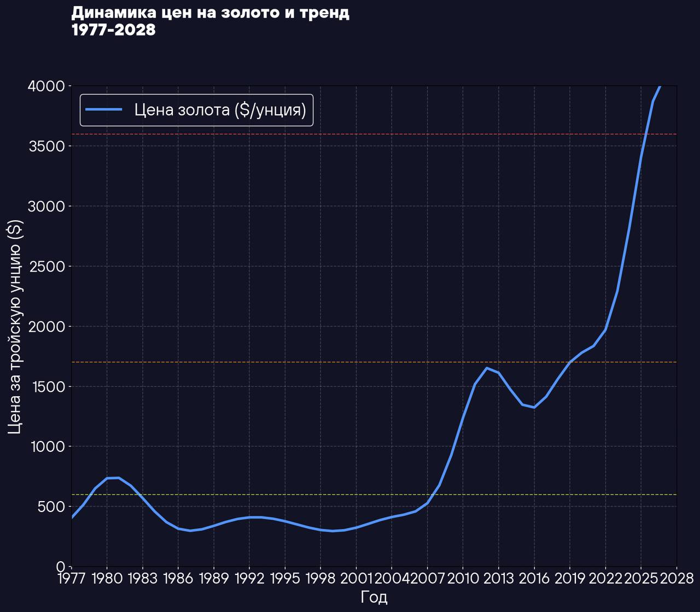The width and height of the screenshot is (700, 612).
Task: Click the 2028 year label on the x-axis
Action: pos(676,579)
